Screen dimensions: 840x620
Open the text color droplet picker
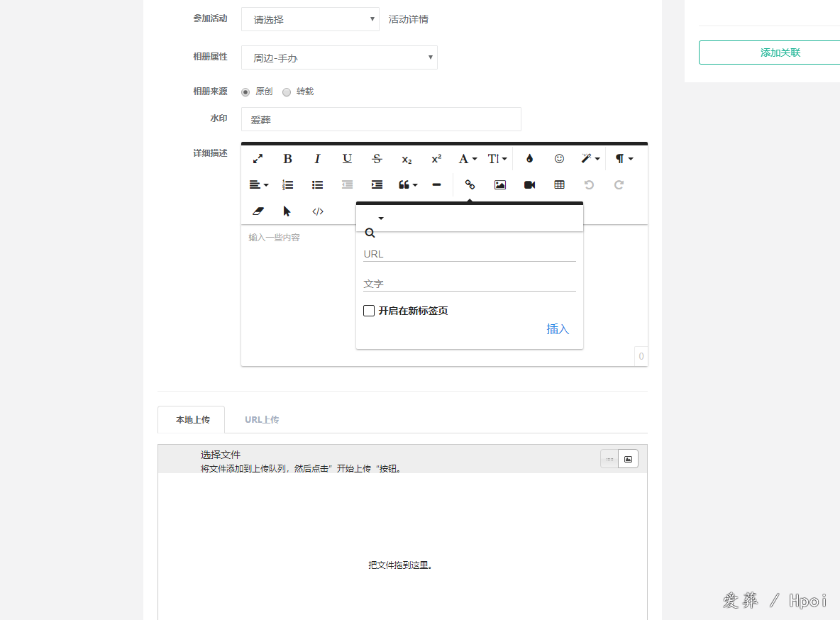pyautogui.click(x=529, y=159)
